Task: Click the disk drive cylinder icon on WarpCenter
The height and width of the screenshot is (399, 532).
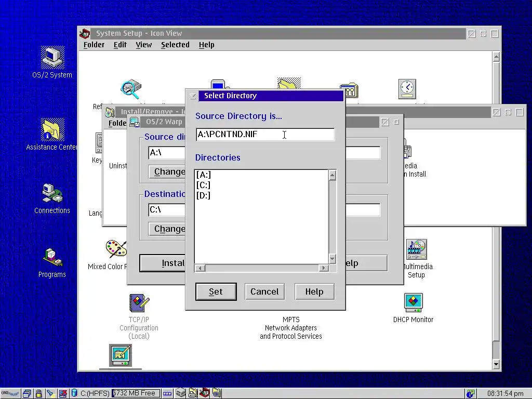Action: point(74,394)
